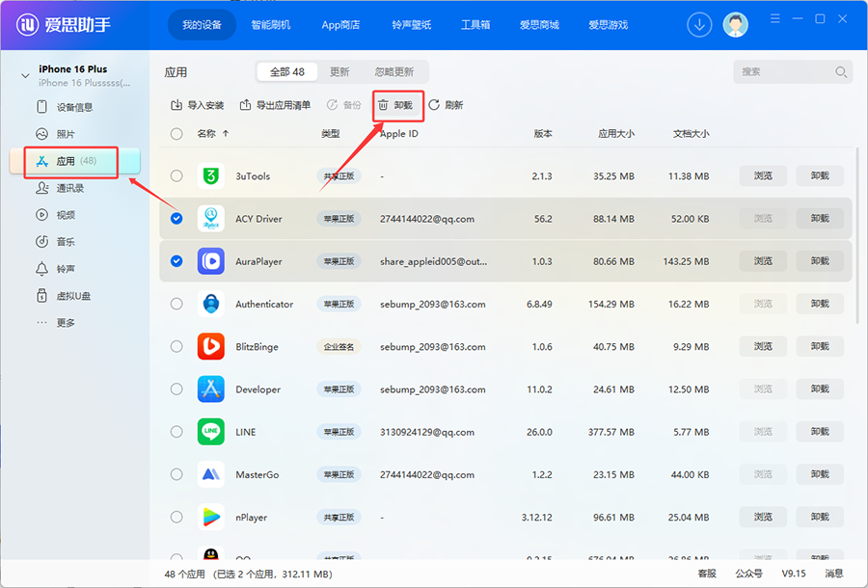Sort by 文档大小 column header
This screenshot has height=588, width=868.
[x=691, y=133]
